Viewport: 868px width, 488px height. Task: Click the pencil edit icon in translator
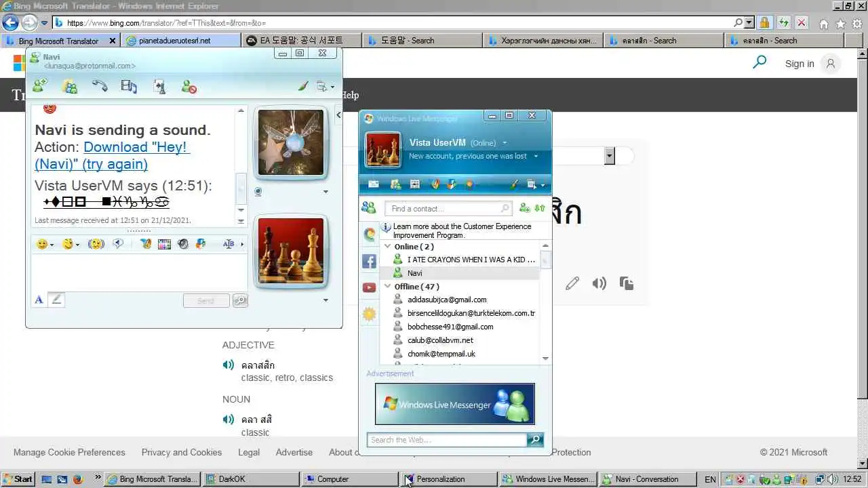click(572, 283)
